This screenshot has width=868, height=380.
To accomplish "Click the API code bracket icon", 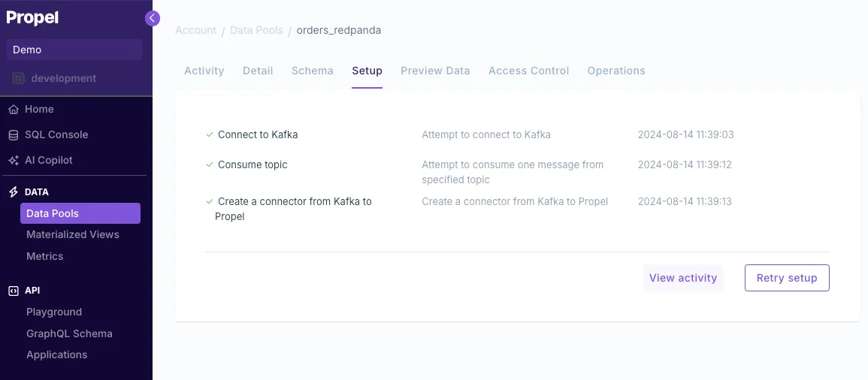I will 14,291.
